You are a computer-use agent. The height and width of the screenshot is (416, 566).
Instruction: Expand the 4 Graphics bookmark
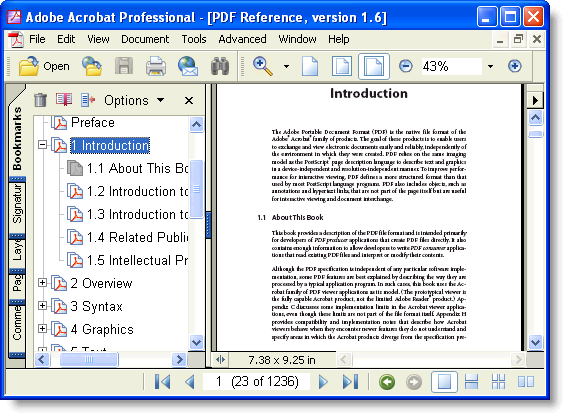(43, 329)
